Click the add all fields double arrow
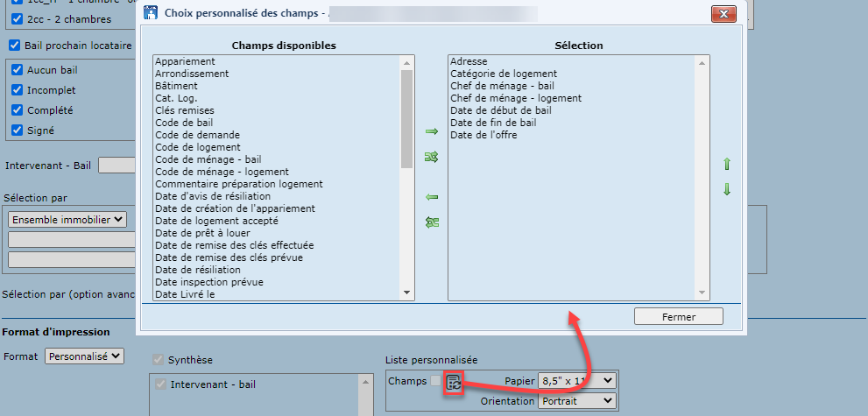868x416 pixels. coord(431,157)
